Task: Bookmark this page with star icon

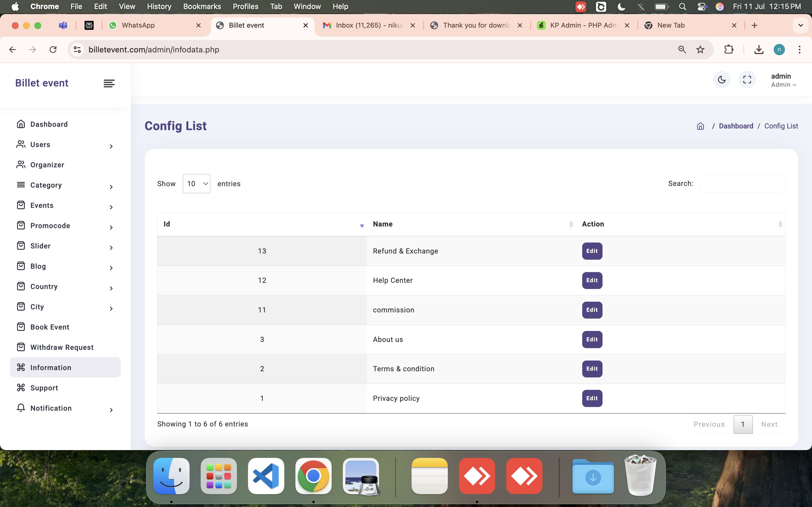Action: pos(700,50)
